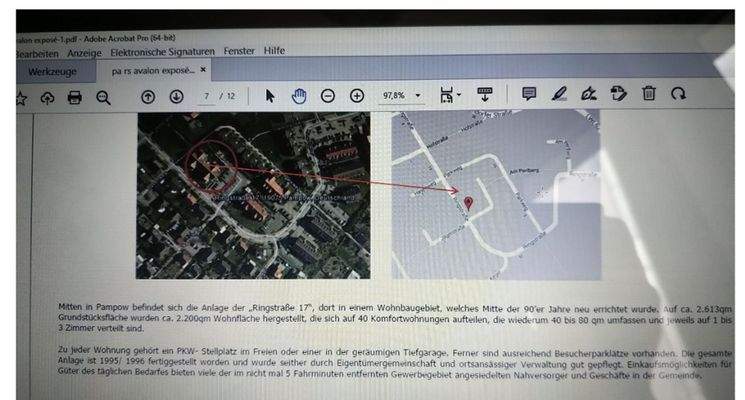Open the Fenster menu
The height and width of the screenshot is (400, 745).
239,51
